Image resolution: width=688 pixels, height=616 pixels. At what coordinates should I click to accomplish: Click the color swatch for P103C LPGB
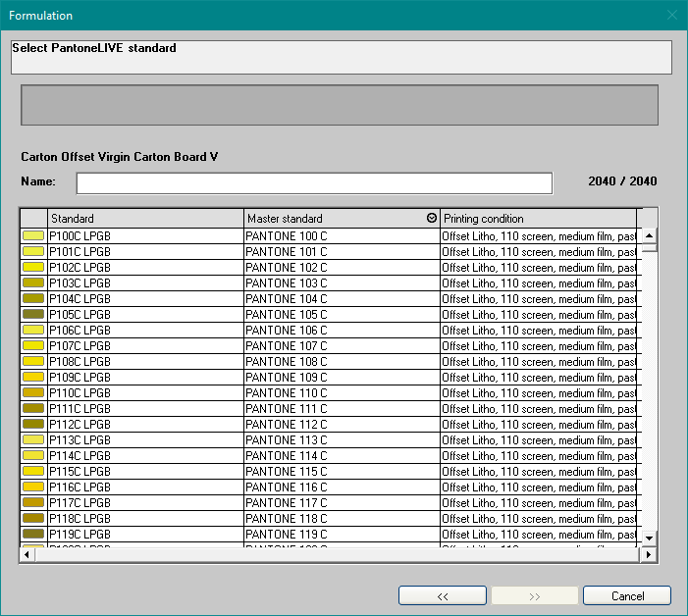click(x=33, y=282)
